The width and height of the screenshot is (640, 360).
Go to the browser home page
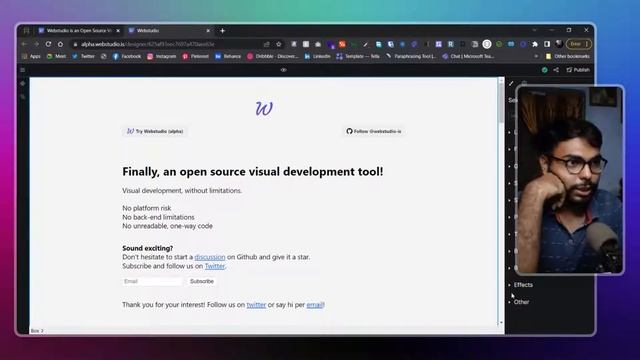click(60, 44)
